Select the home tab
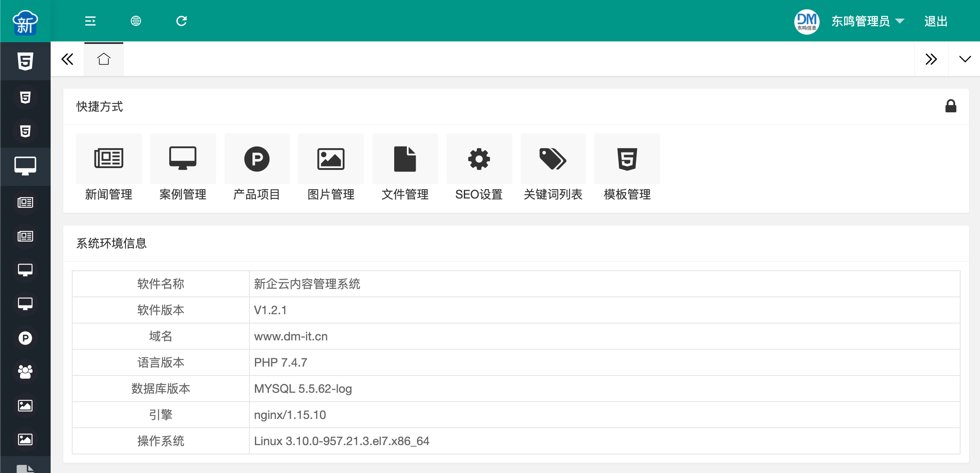 tap(104, 59)
